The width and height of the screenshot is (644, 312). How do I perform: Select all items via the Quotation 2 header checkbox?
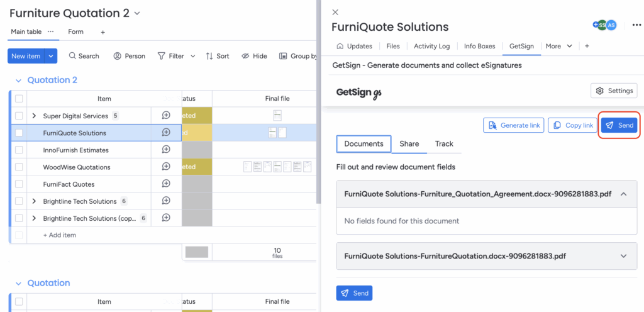coord(19,99)
